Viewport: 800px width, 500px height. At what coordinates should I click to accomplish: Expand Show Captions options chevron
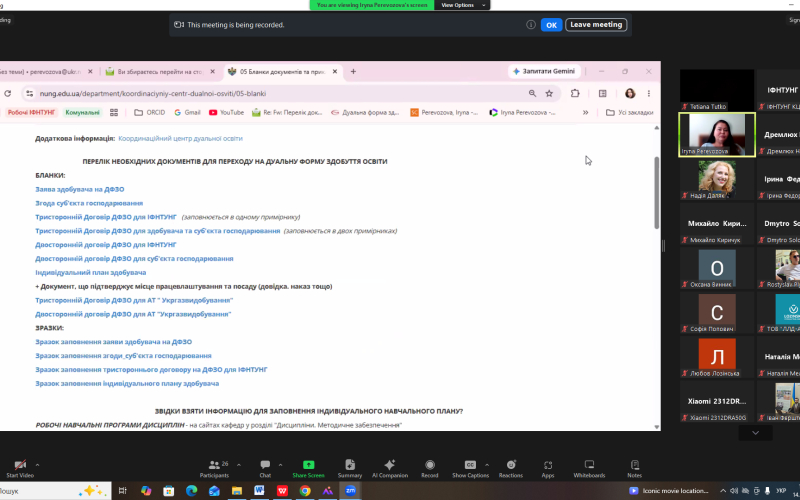(x=487, y=465)
